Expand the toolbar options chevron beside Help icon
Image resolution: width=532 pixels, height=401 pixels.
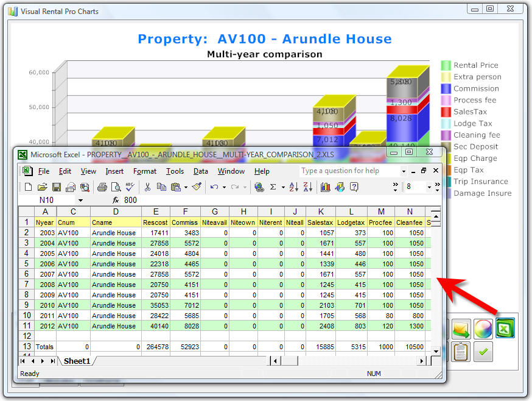pyautogui.click(x=395, y=186)
